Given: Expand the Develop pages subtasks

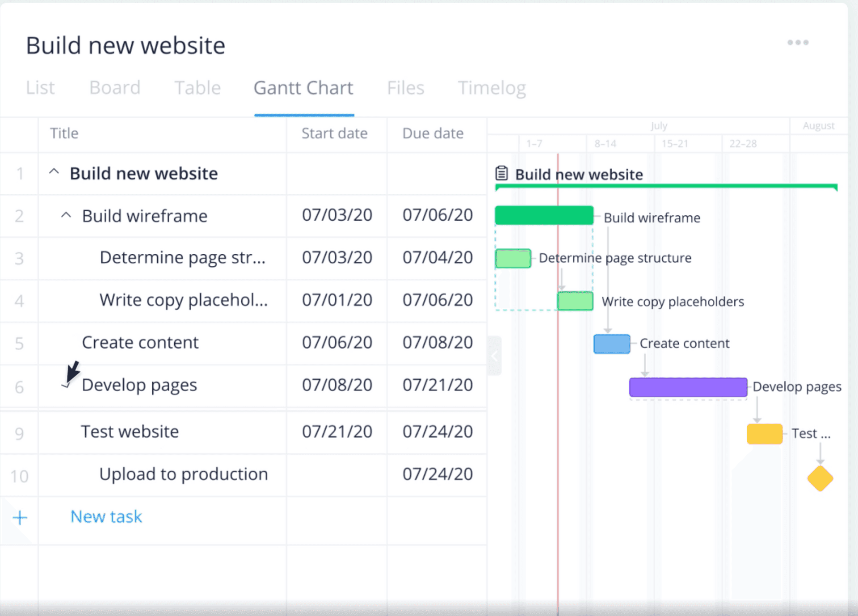Looking at the screenshot, I should tap(66, 385).
